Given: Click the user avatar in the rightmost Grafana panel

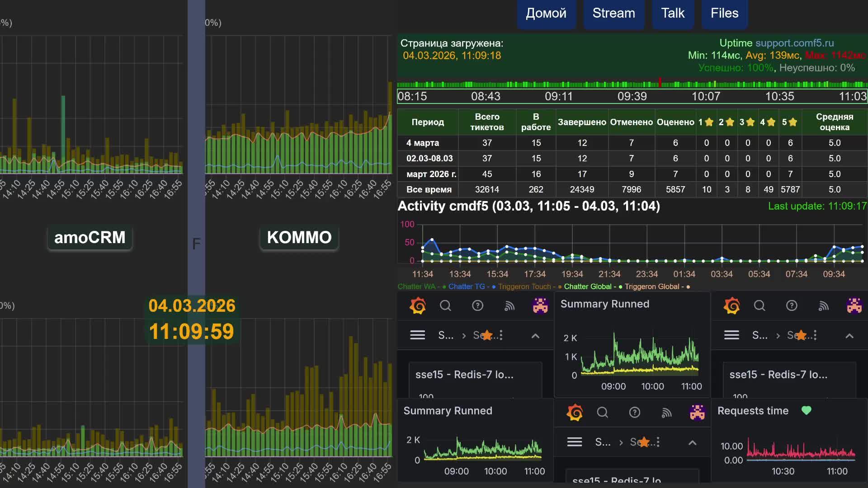Looking at the screenshot, I should tap(854, 306).
